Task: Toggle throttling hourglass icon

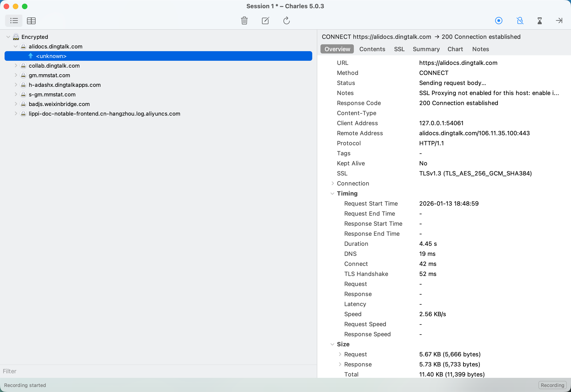Action: 539,21
